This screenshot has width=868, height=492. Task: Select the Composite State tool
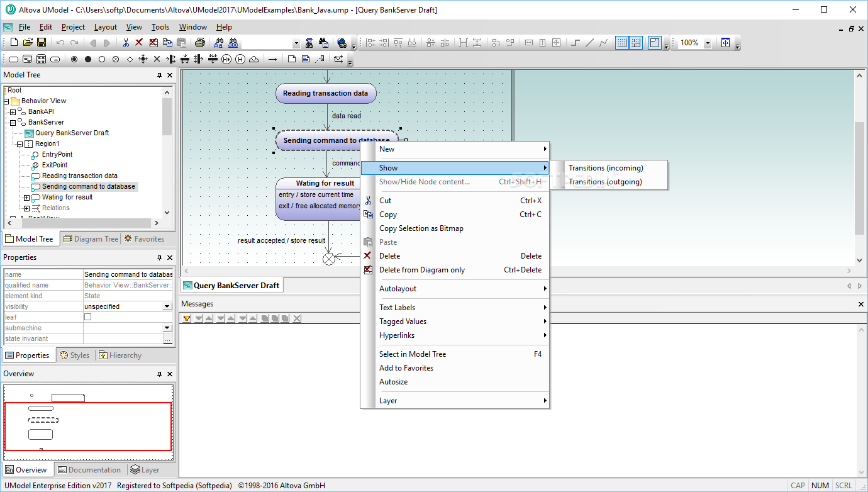coord(27,59)
